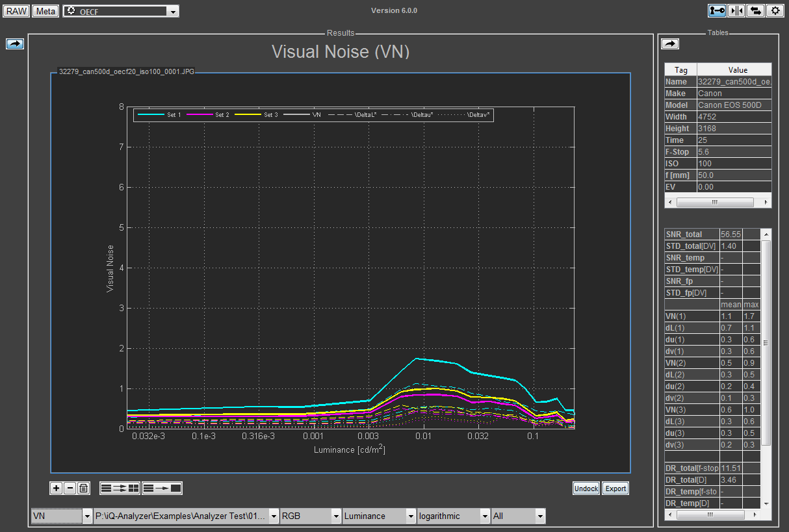Screen dimensions: 789x532
Task: Click the plus icon below the graph
Action: tap(57, 488)
